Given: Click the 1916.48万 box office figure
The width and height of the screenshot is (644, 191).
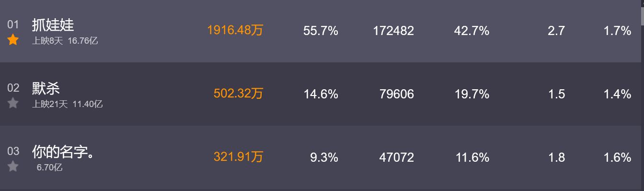Looking at the screenshot, I should pos(235,31).
